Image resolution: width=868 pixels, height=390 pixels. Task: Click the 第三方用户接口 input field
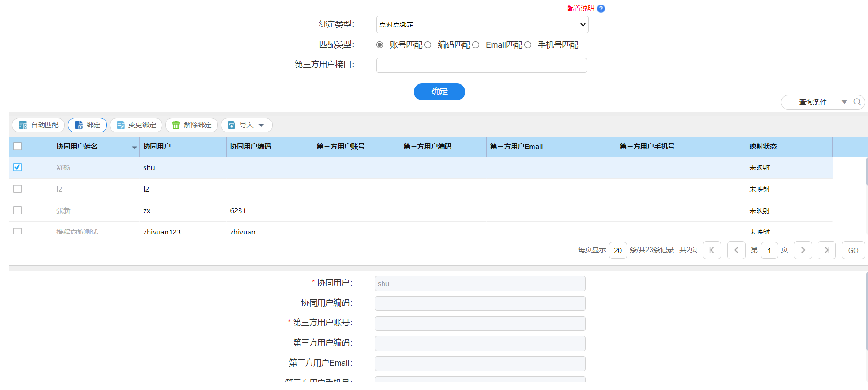(481, 66)
